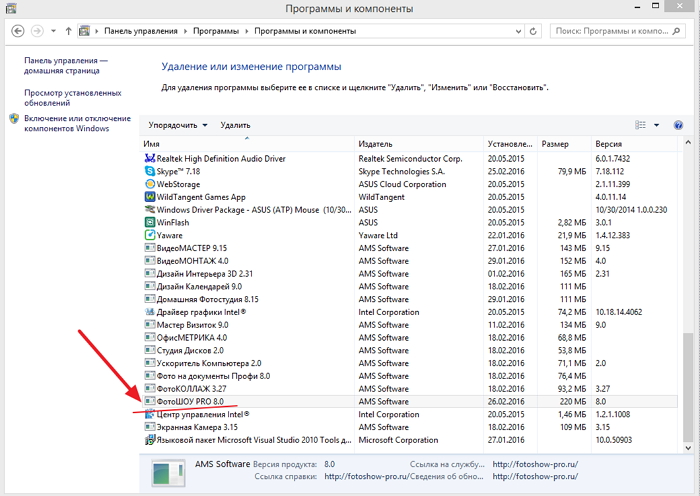The width and height of the screenshot is (700, 496).
Task: Click 'Yaware Ltd' publisher cell
Action: (378, 235)
